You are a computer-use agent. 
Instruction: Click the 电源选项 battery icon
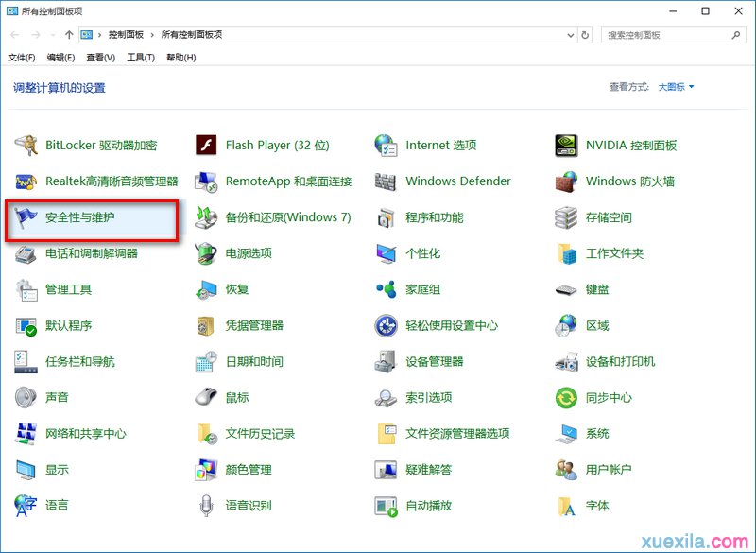pyautogui.click(x=206, y=253)
